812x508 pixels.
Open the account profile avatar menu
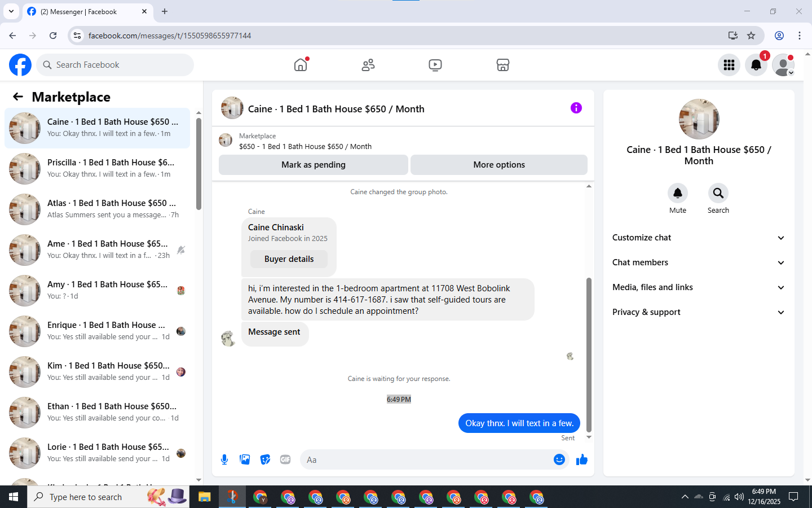point(783,65)
